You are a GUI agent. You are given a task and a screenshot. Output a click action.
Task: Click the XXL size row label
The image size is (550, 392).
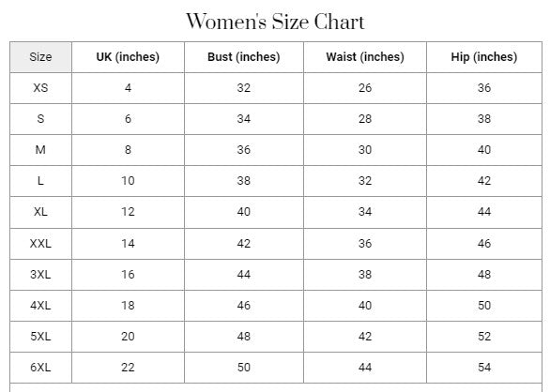(x=40, y=244)
